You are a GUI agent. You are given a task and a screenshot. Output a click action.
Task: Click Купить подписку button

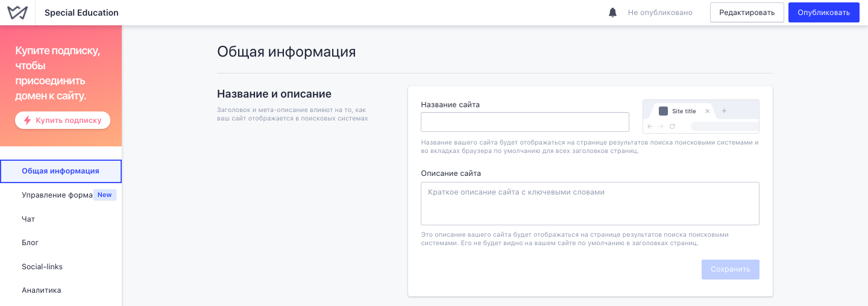[63, 120]
